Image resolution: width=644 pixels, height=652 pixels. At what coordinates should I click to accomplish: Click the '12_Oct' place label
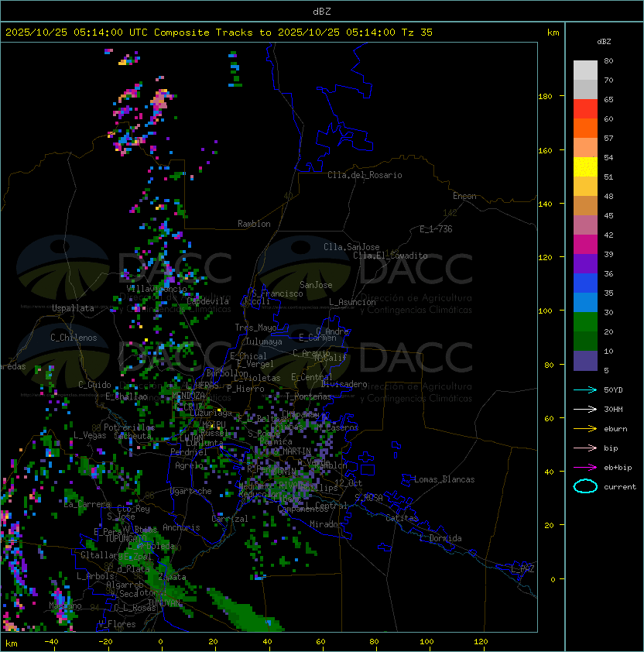348,483
